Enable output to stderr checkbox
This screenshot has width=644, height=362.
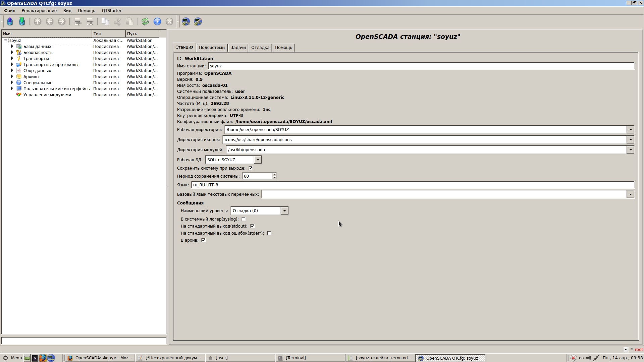coord(269,233)
